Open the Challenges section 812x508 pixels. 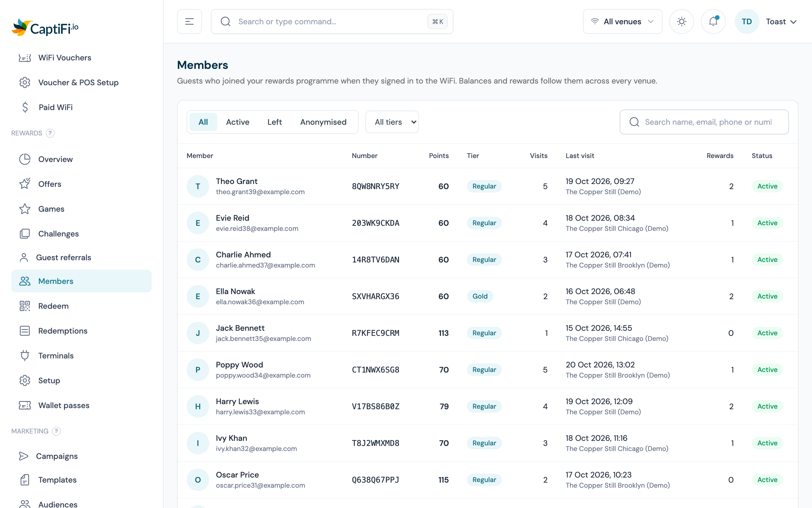pos(81,234)
